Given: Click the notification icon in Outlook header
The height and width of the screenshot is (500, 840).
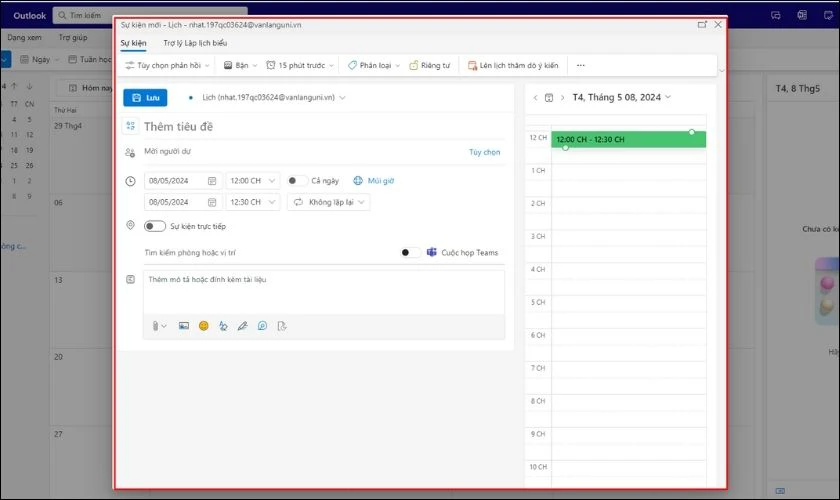Looking at the screenshot, I should coord(828,15).
